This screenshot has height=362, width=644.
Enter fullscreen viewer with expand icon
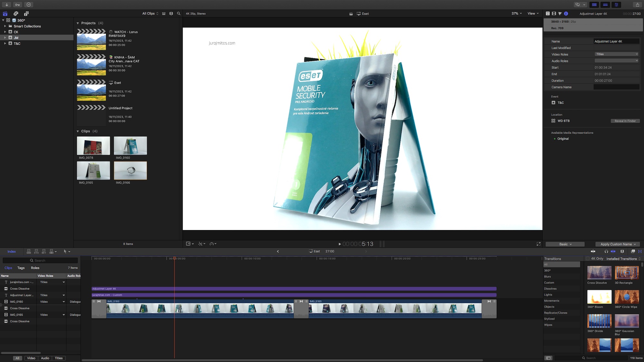pyautogui.click(x=538, y=244)
